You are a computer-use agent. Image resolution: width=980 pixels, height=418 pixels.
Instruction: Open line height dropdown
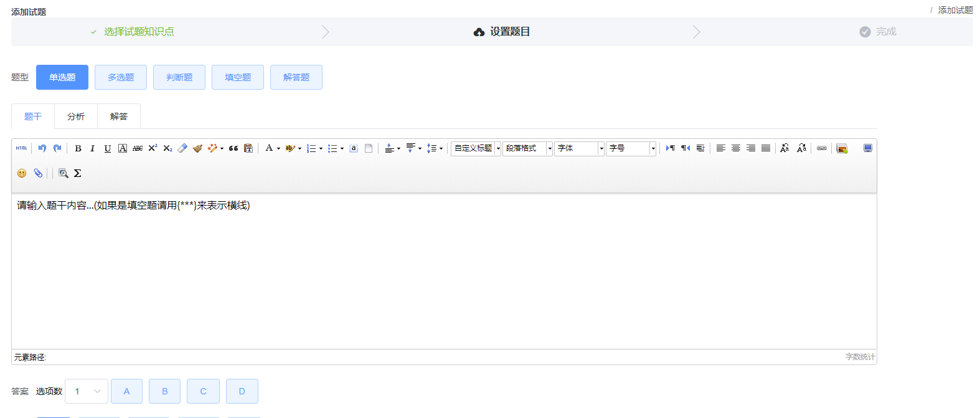(441, 148)
